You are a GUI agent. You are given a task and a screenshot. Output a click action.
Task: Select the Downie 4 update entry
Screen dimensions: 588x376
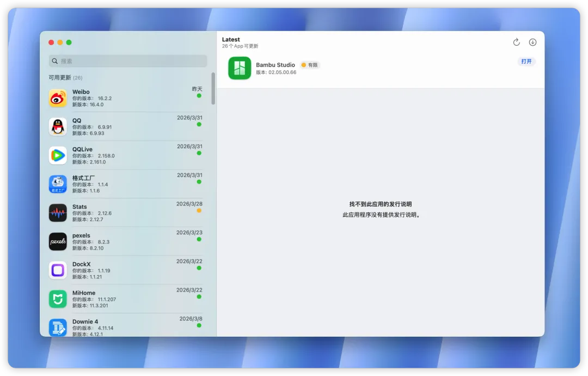coord(126,325)
